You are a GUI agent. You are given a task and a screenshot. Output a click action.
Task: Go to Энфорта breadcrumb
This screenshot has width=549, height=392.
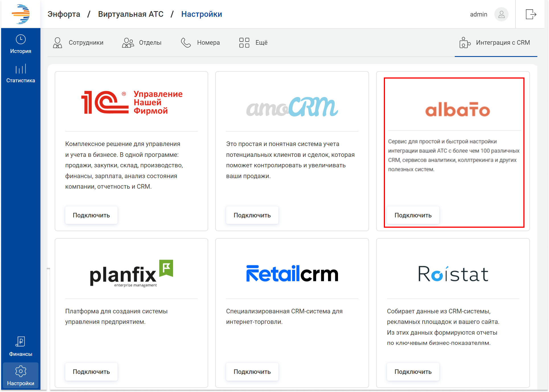(64, 14)
